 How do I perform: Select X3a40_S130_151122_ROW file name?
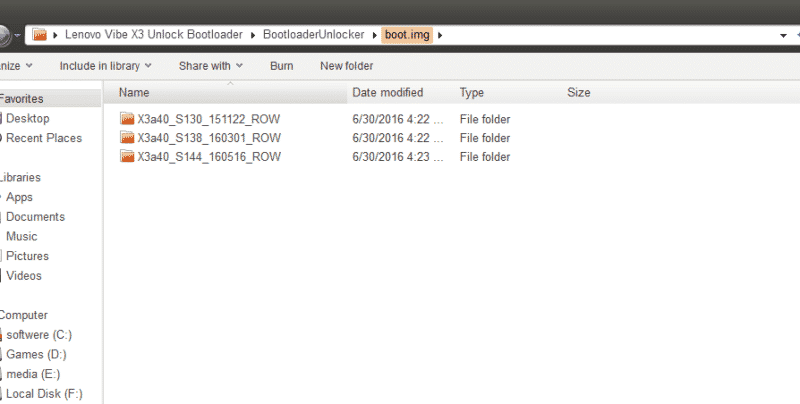click(x=208, y=119)
